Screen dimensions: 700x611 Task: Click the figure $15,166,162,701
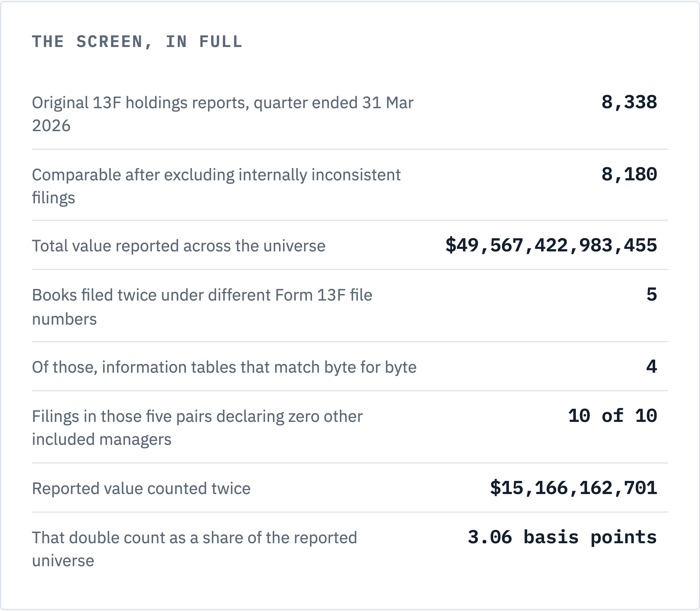pyautogui.click(x=573, y=488)
